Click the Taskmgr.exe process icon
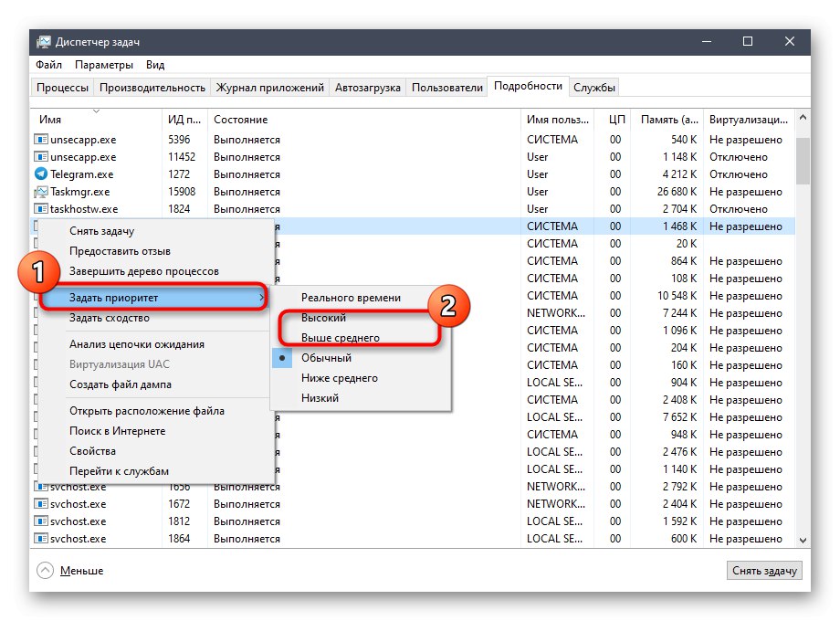The width and height of the screenshot is (840, 621). click(41, 192)
